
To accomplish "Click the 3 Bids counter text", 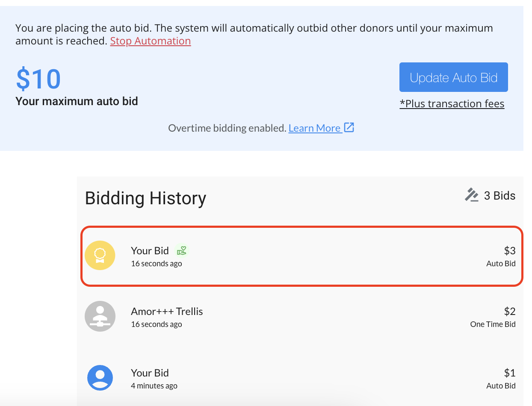I will click(499, 196).
